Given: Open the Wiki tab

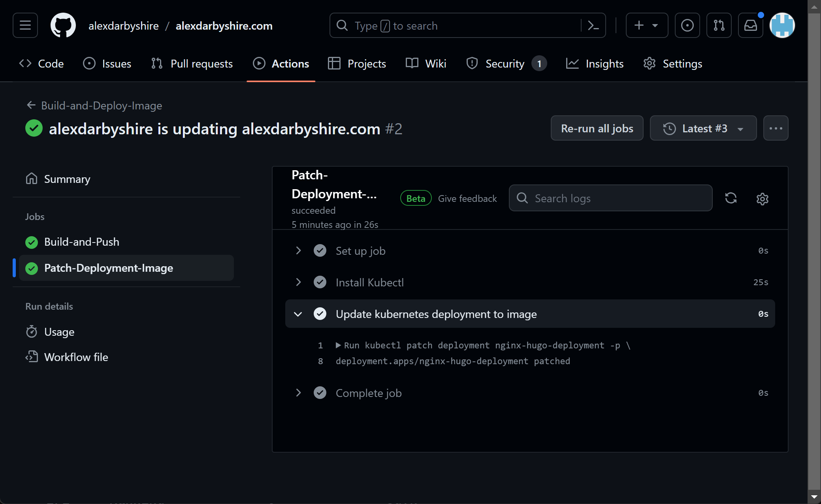Looking at the screenshot, I should point(426,64).
